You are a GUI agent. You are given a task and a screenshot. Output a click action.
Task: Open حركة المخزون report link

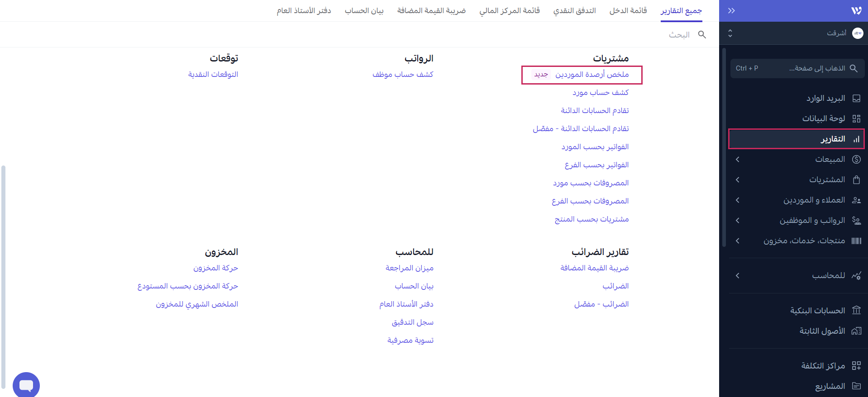pyautogui.click(x=215, y=268)
